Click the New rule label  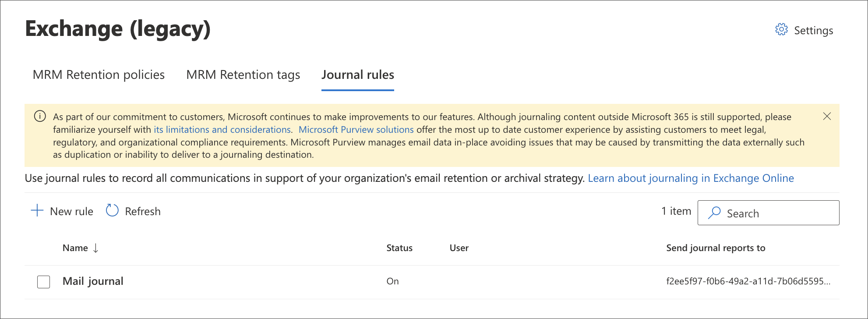click(71, 211)
